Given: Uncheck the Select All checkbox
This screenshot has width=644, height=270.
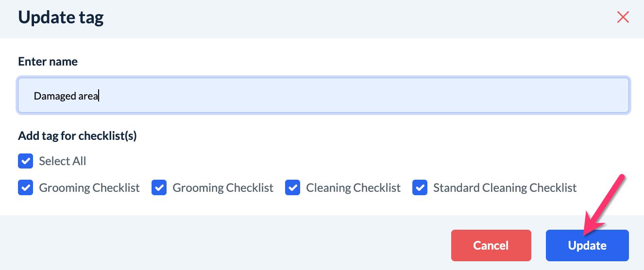Looking at the screenshot, I should click(x=25, y=161).
